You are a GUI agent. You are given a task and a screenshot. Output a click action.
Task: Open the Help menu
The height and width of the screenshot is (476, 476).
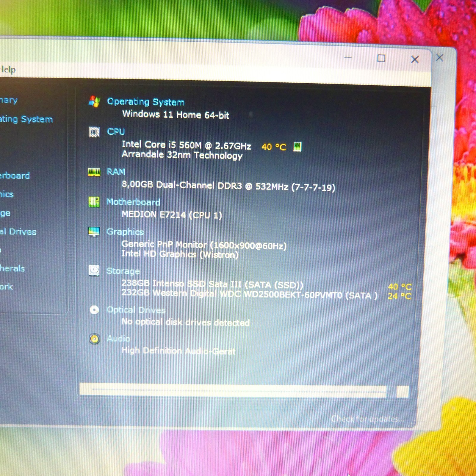coord(7,70)
